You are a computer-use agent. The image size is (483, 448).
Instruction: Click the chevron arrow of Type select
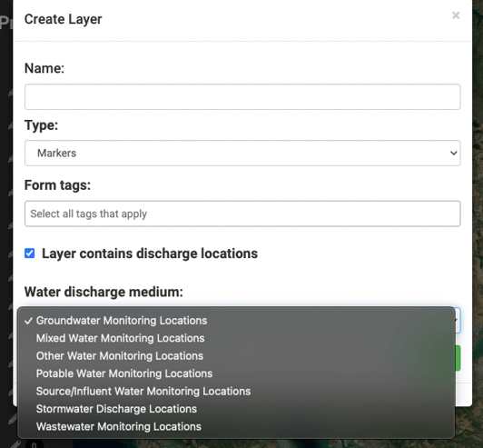(453, 153)
